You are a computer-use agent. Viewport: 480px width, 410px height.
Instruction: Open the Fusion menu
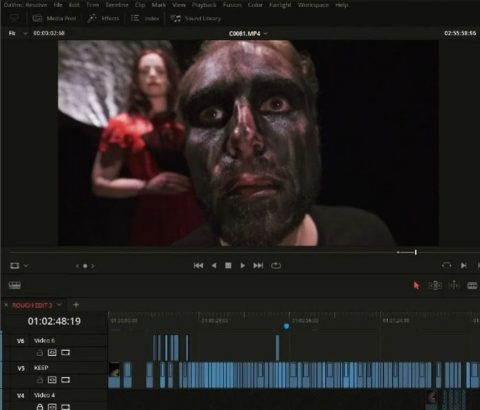click(232, 5)
